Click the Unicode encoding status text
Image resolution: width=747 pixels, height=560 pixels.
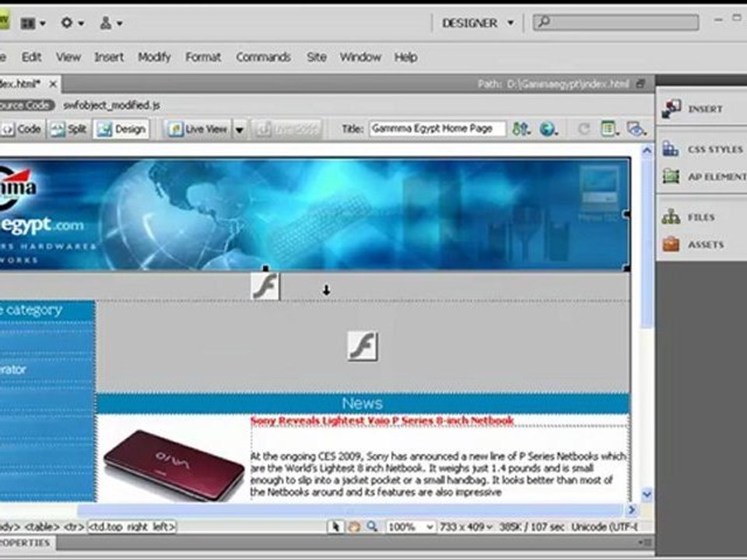[605, 527]
